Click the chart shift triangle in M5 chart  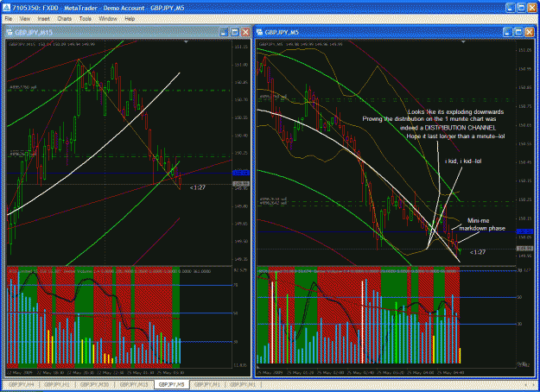coord(463,42)
